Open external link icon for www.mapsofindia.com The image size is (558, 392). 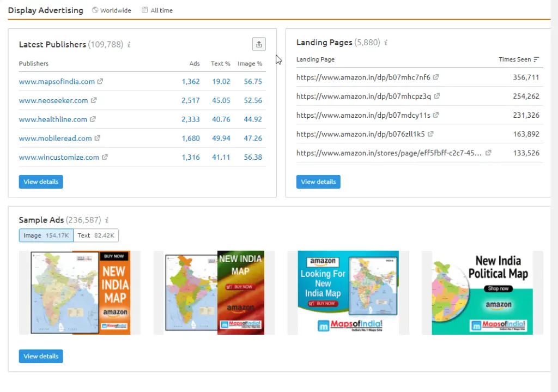(100, 81)
